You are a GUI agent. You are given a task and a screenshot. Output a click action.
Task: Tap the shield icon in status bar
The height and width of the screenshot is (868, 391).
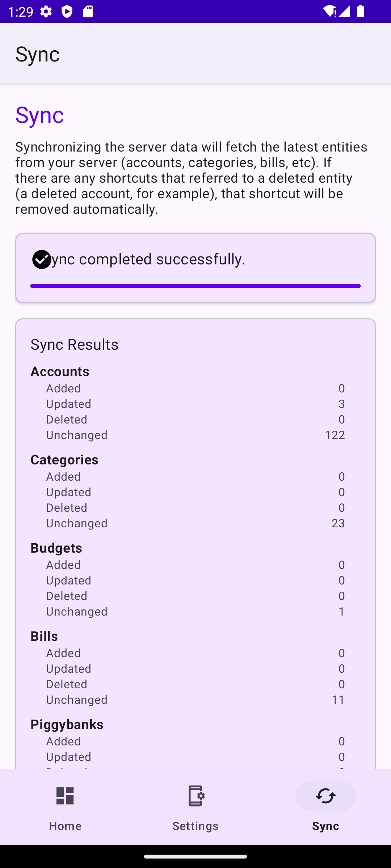[x=67, y=12]
